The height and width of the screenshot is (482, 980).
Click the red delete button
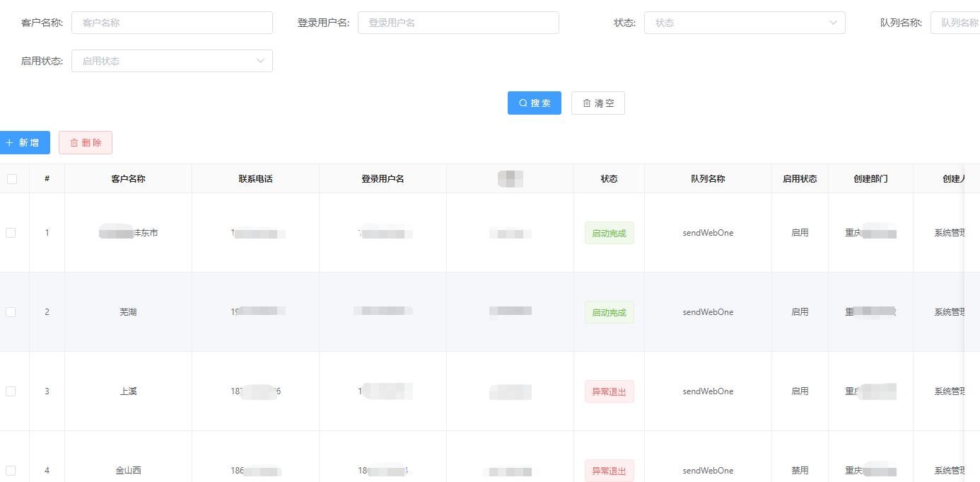click(x=86, y=143)
